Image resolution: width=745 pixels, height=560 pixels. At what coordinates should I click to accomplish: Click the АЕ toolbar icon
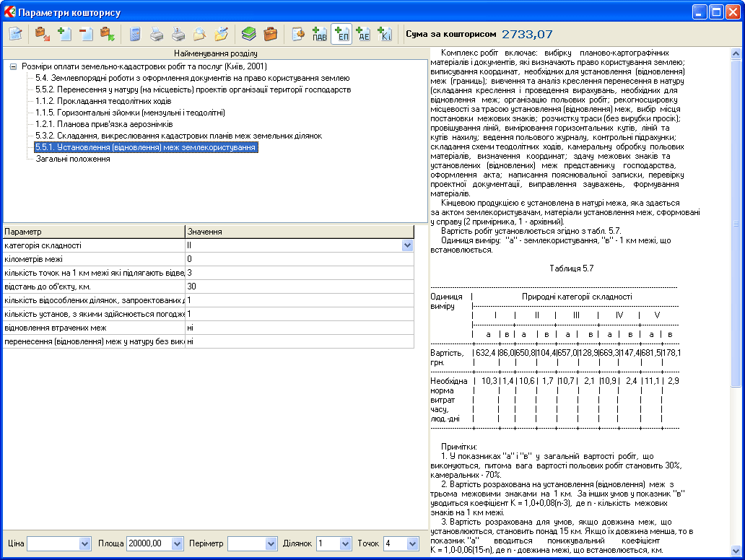point(363,34)
